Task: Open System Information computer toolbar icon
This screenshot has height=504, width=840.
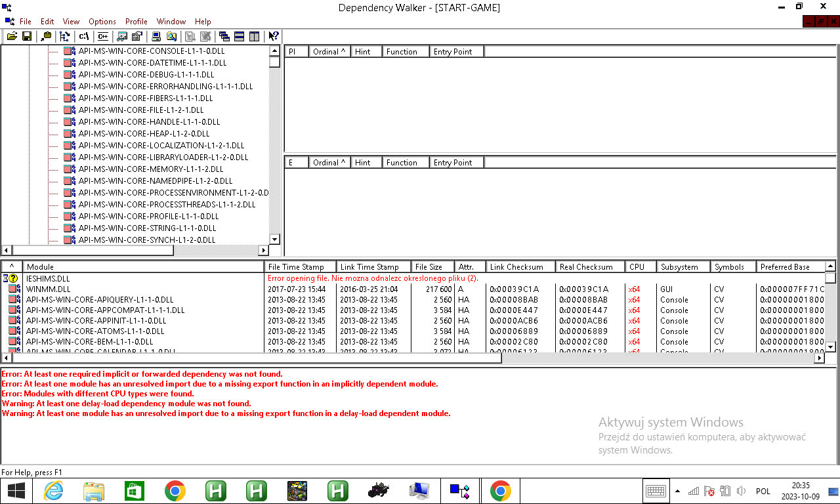Action: tap(156, 37)
